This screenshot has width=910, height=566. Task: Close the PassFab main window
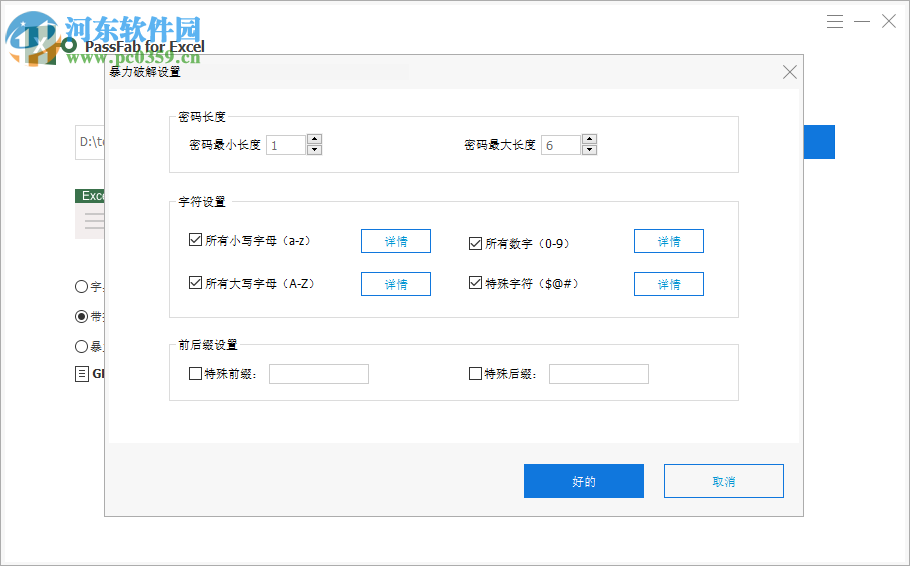[889, 22]
